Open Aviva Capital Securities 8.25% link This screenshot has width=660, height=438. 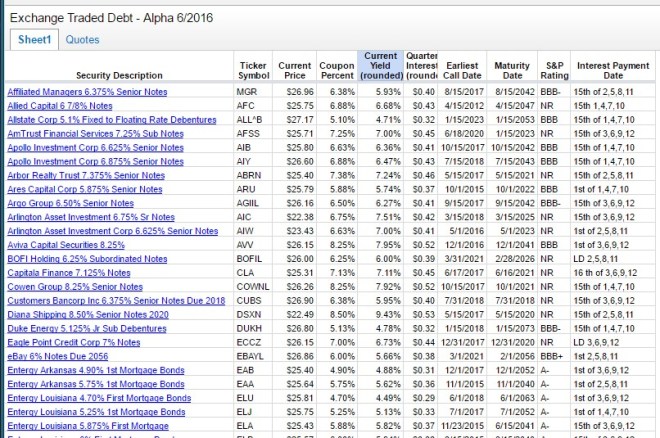(x=66, y=245)
